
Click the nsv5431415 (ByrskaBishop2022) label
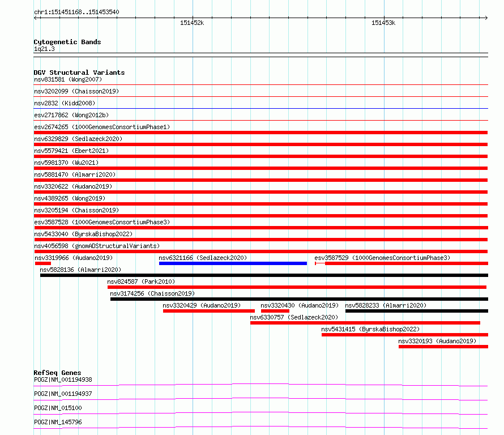[x=370, y=329]
